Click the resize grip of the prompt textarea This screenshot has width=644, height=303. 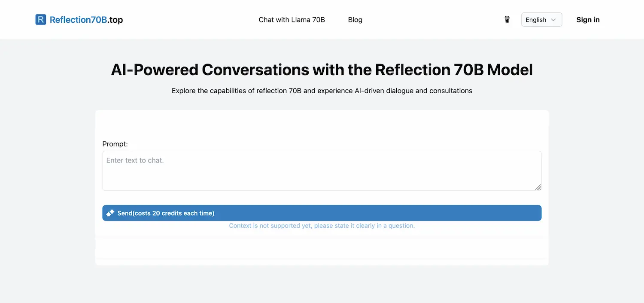pyautogui.click(x=538, y=187)
